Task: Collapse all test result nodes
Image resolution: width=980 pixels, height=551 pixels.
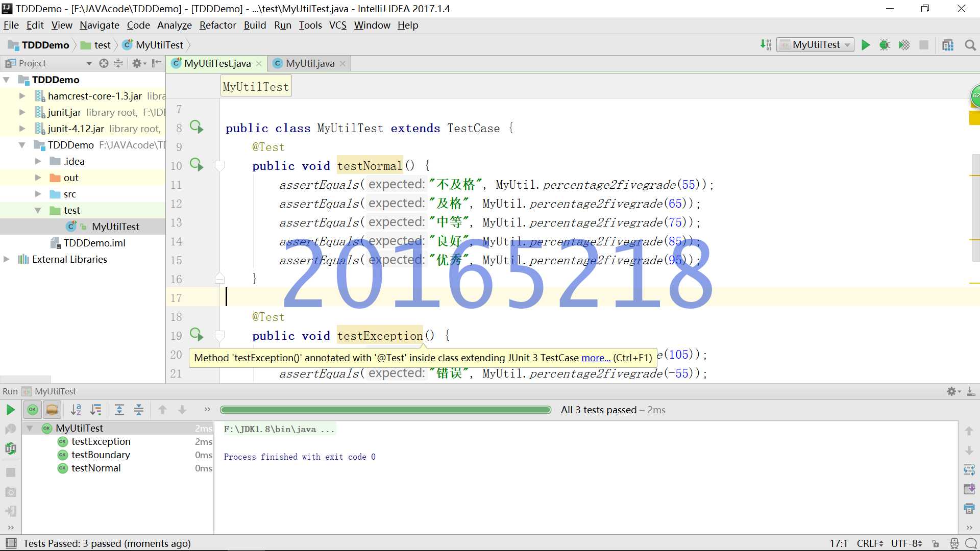Action: click(x=139, y=410)
